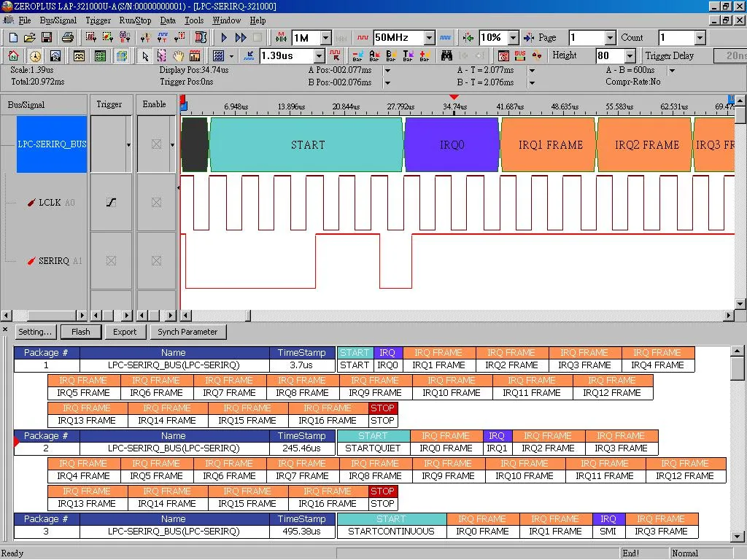Viewport: 747px width, 560px height.
Task: Open the Bus/Signal menu
Action: tap(58, 20)
